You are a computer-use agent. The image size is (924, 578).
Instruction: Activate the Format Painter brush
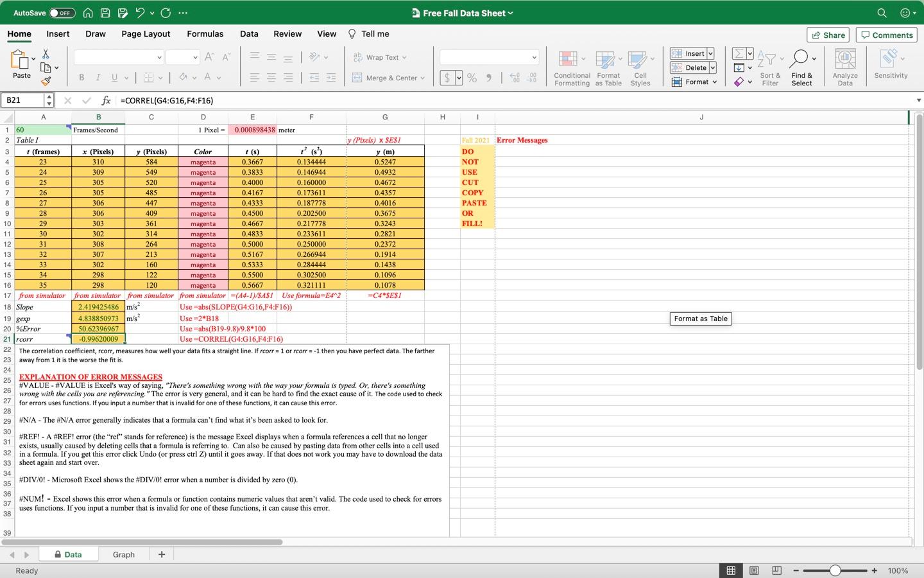(x=46, y=81)
